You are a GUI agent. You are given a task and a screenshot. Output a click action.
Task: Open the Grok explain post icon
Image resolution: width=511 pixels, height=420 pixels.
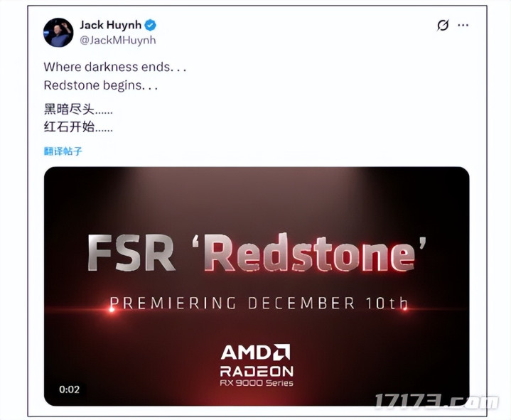click(x=443, y=25)
